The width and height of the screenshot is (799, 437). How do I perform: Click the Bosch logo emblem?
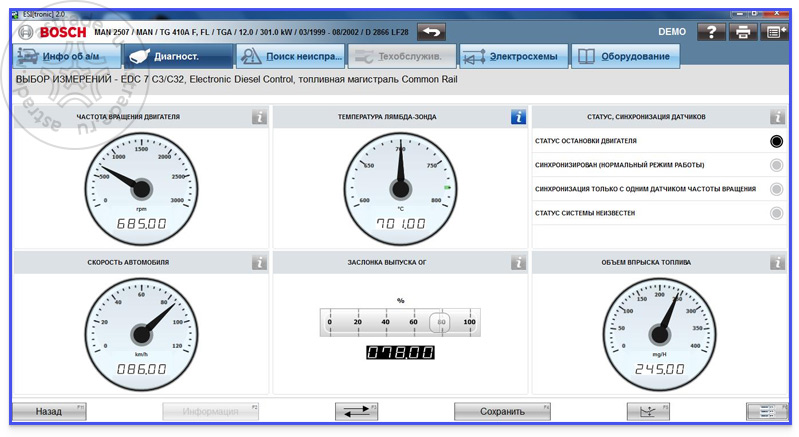tap(25, 32)
